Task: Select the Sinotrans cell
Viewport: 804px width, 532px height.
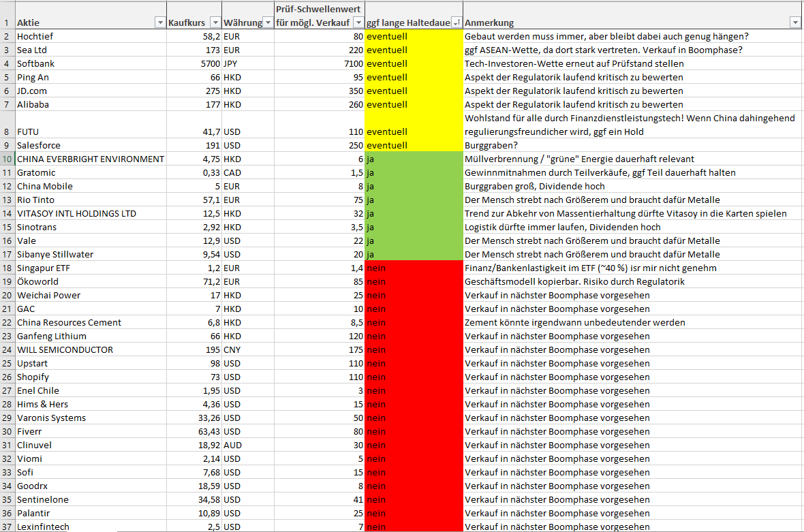Action: (91, 227)
